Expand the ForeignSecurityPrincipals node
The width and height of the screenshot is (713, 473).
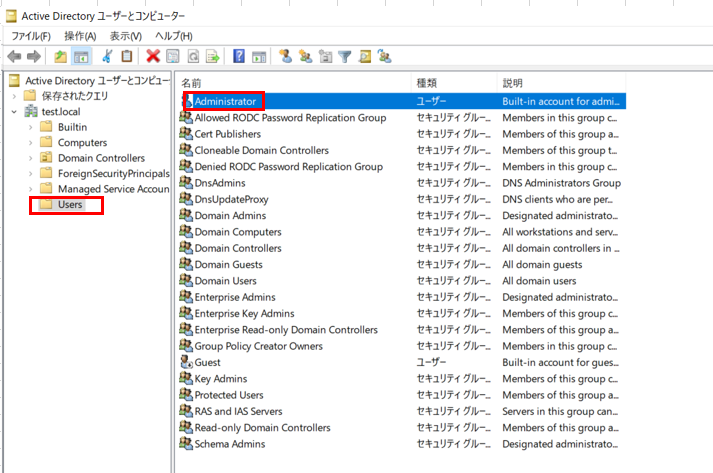[x=30, y=174]
